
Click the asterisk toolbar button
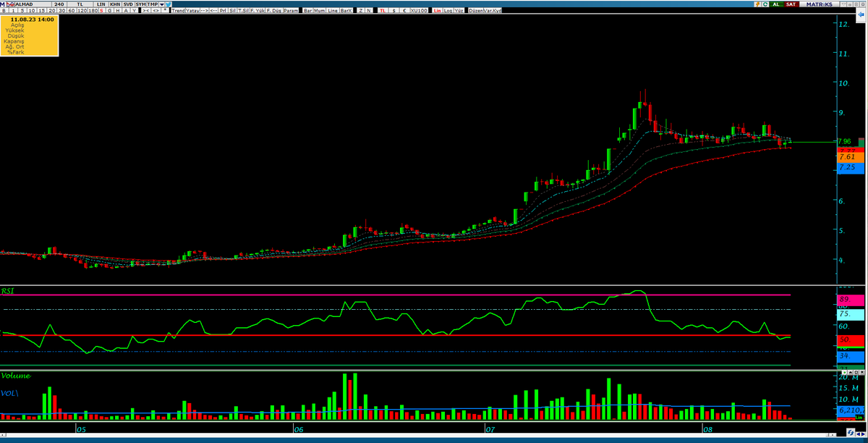click(x=166, y=12)
